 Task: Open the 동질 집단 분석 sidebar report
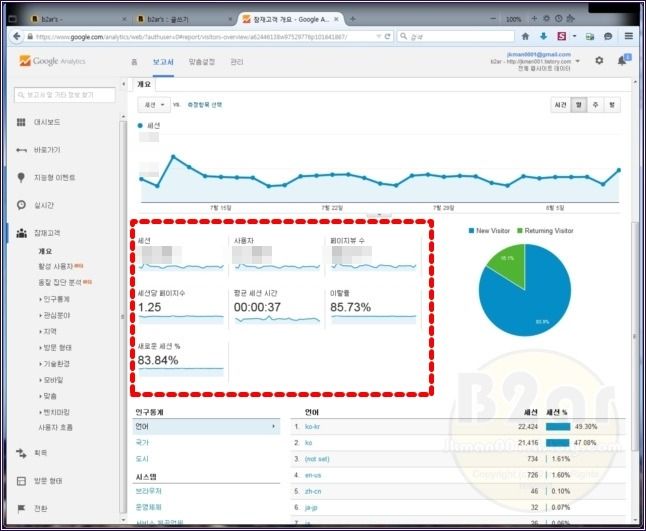click(x=60, y=283)
